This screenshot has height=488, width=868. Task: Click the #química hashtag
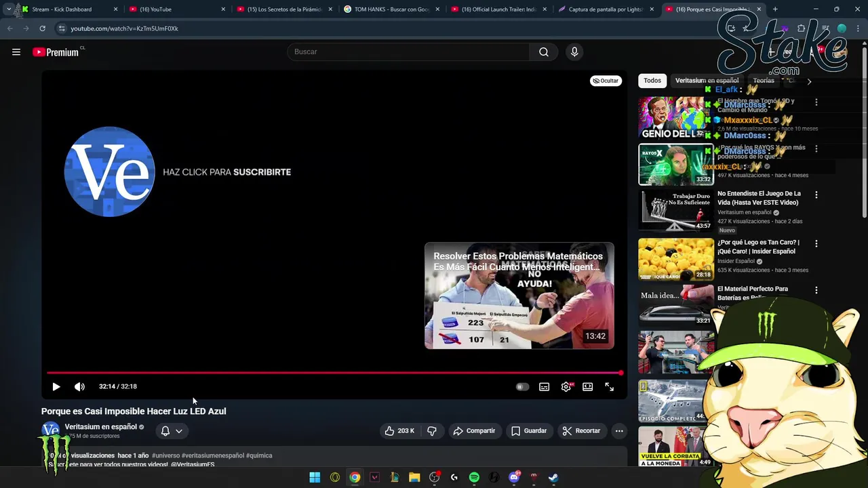pos(259,455)
